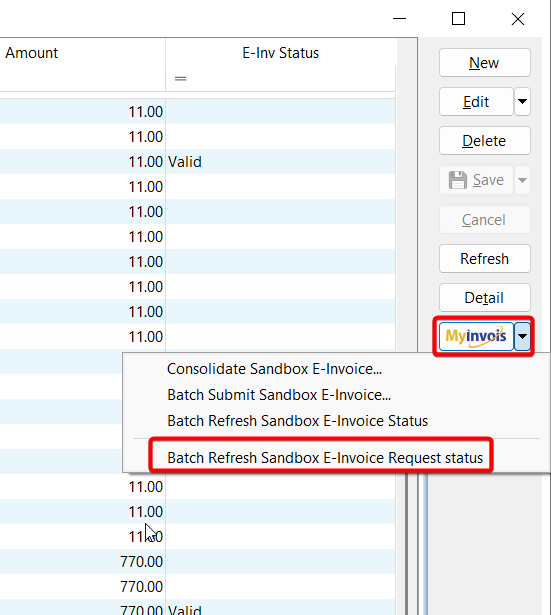Screen dimensions: 551x615
Task: Refresh the invoice list
Action: (x=485, y=259)
